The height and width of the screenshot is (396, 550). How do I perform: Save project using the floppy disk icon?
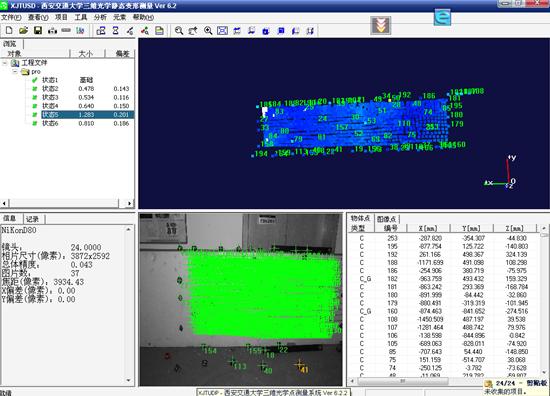coord(38,31)
